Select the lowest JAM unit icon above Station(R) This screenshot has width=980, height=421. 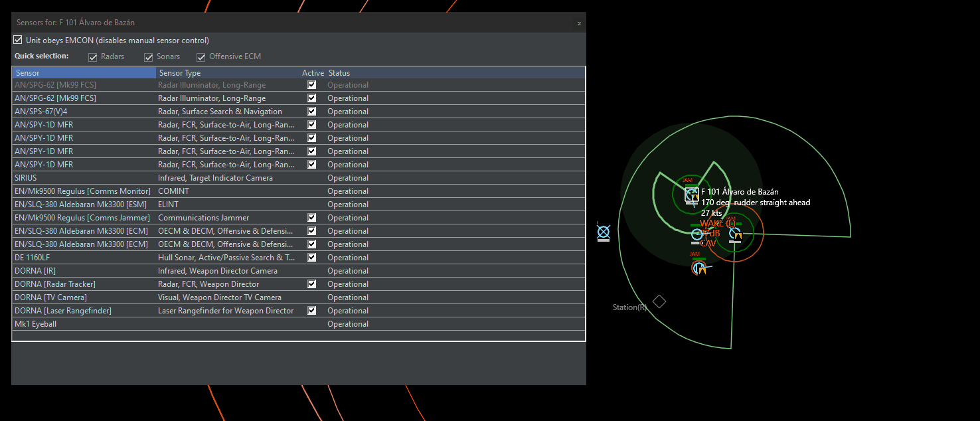(698, 268)
